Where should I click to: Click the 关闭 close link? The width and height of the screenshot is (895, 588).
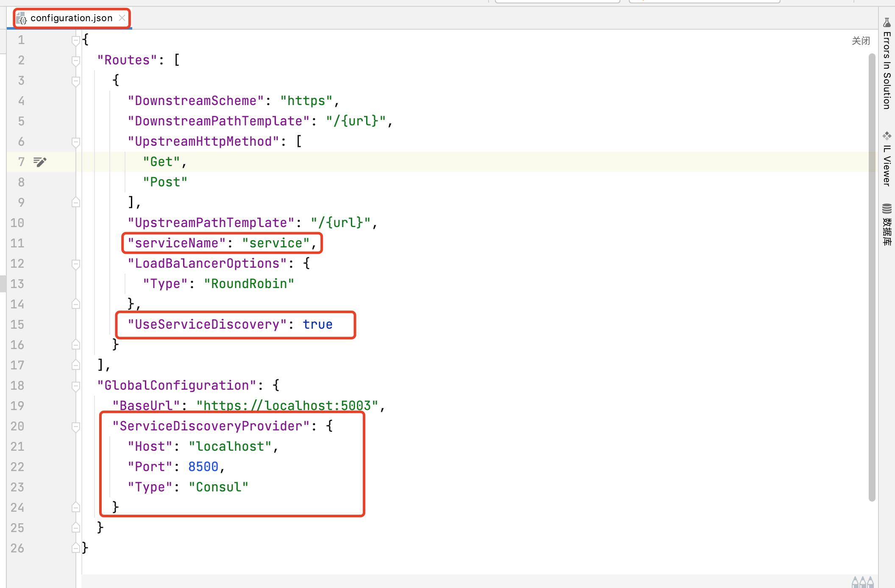[861, 41]
